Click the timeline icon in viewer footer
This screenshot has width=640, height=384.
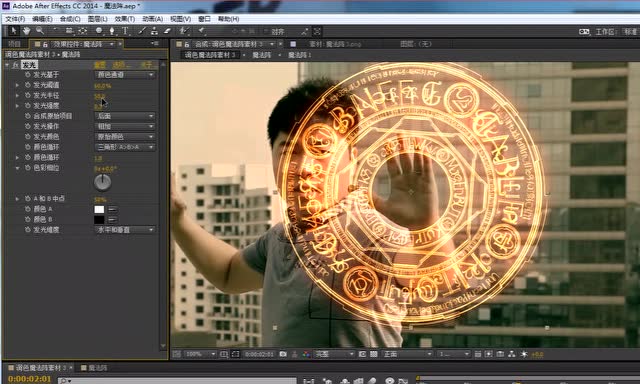click(500, 354)
